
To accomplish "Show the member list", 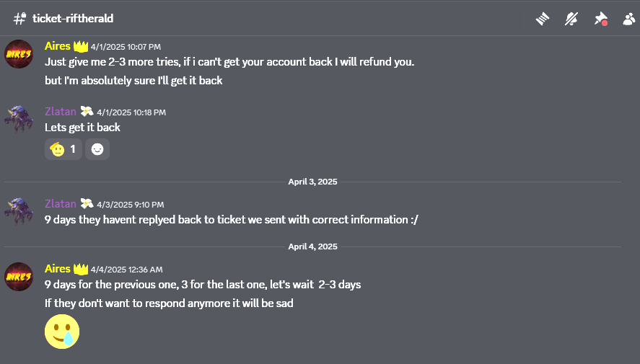I will click(x=628, y=19).
